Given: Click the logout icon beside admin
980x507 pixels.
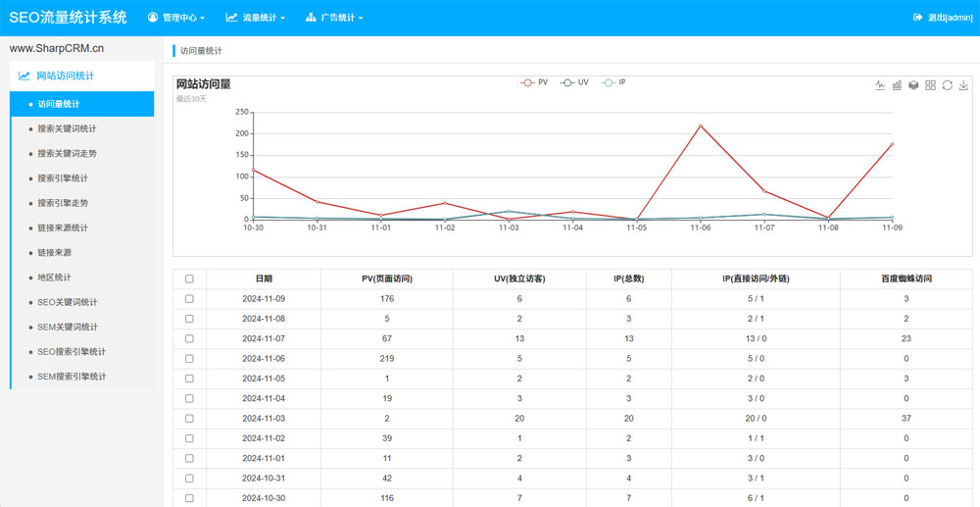Looking at the screenshot, I should pos(917,18).
